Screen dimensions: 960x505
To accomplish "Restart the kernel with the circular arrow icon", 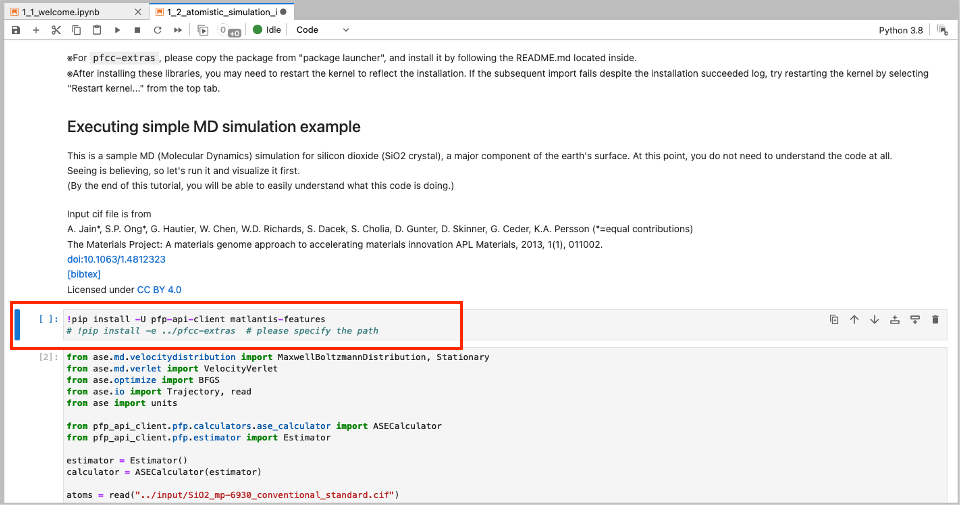I will [x=158, y=30].
